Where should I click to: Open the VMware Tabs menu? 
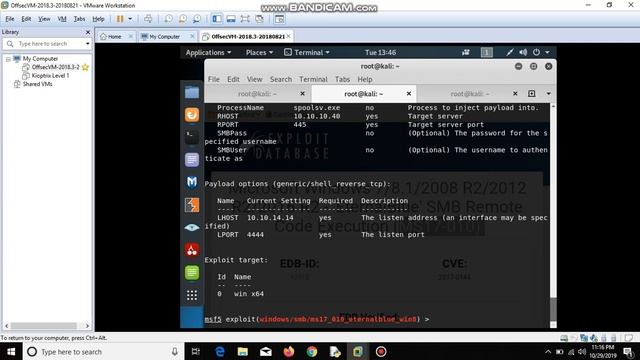click(79, 19)
